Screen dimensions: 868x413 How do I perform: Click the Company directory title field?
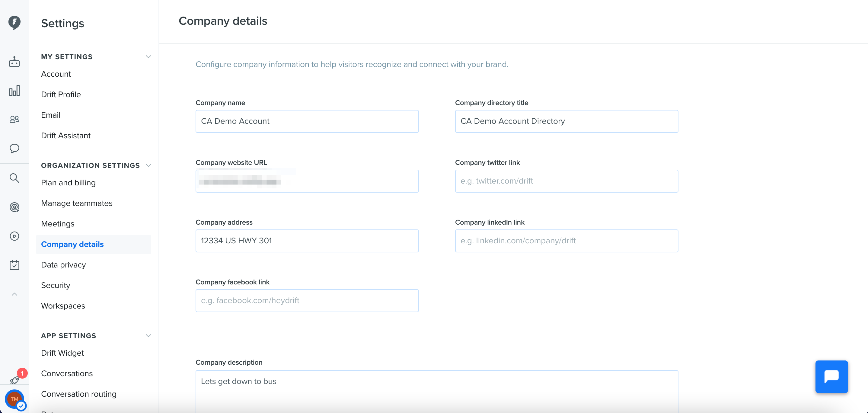[566, 121]
